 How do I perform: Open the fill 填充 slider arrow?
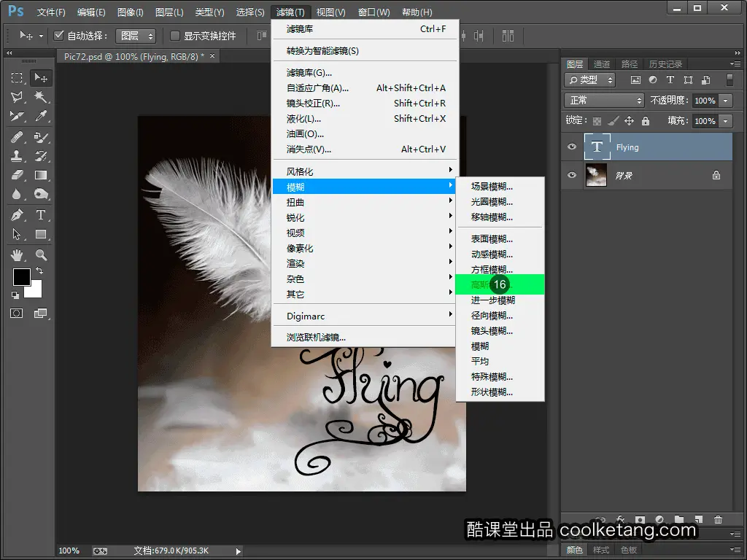pyautogui.click(x=726, y=121)
